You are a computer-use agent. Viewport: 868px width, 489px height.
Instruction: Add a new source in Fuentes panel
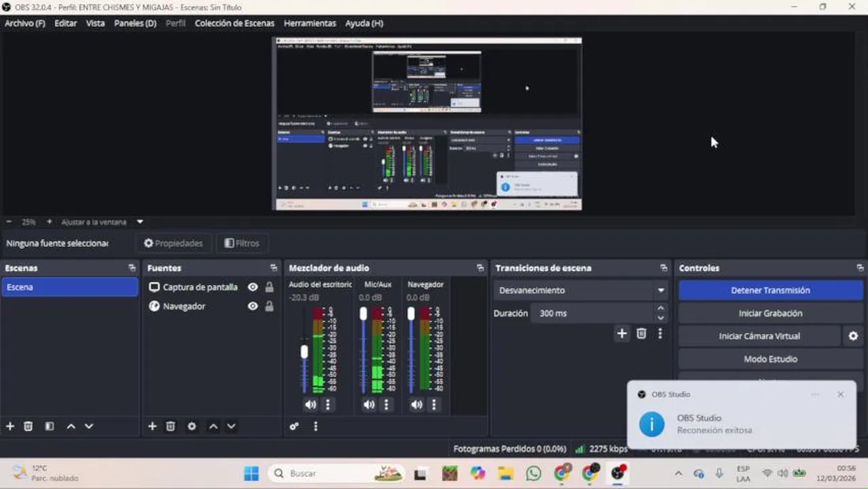152,427
